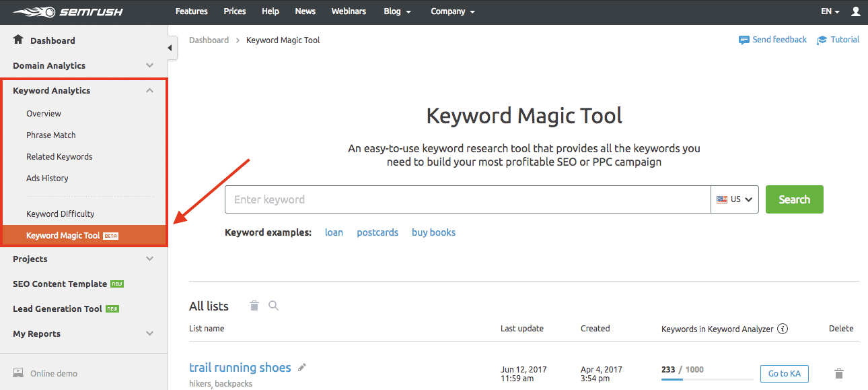Open News in the top navigation

click(305, 11)
